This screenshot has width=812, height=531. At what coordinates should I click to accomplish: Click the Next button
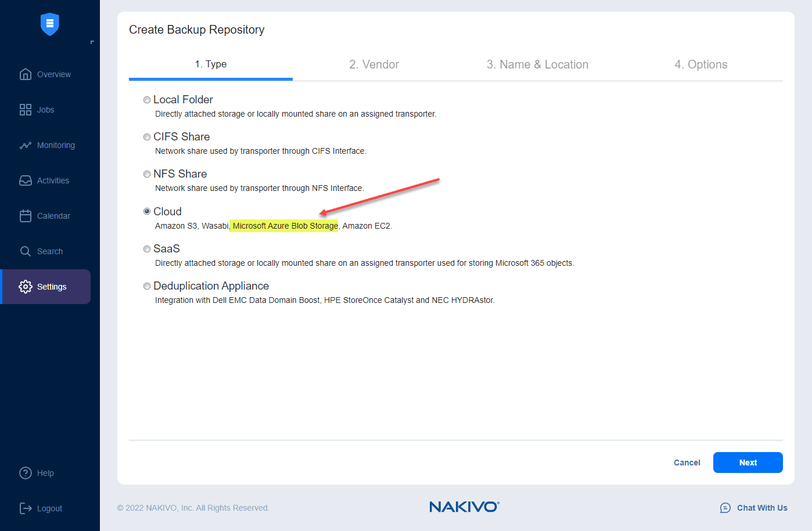tap(748, 463)
